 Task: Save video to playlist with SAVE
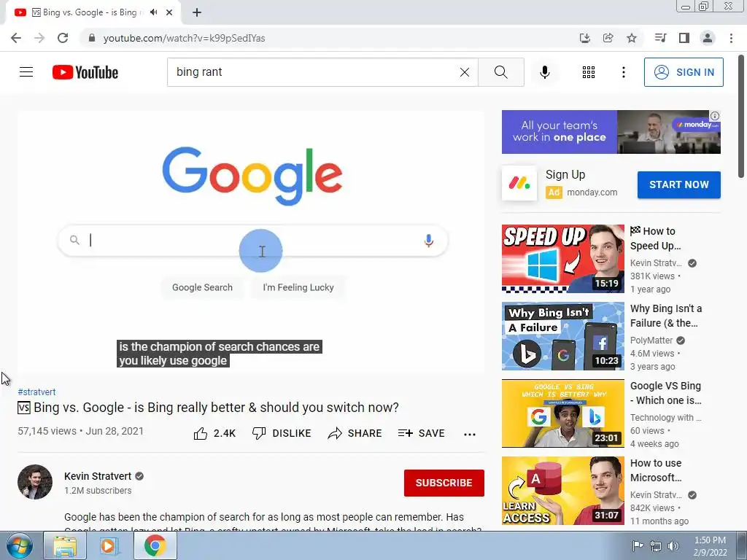click(421, 433)
